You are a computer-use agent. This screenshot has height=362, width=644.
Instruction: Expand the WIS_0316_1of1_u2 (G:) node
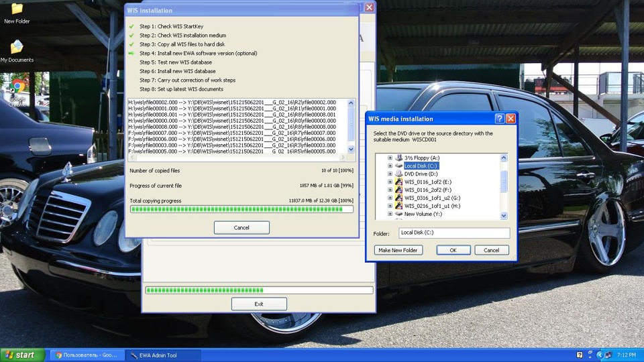coord(390,198)
